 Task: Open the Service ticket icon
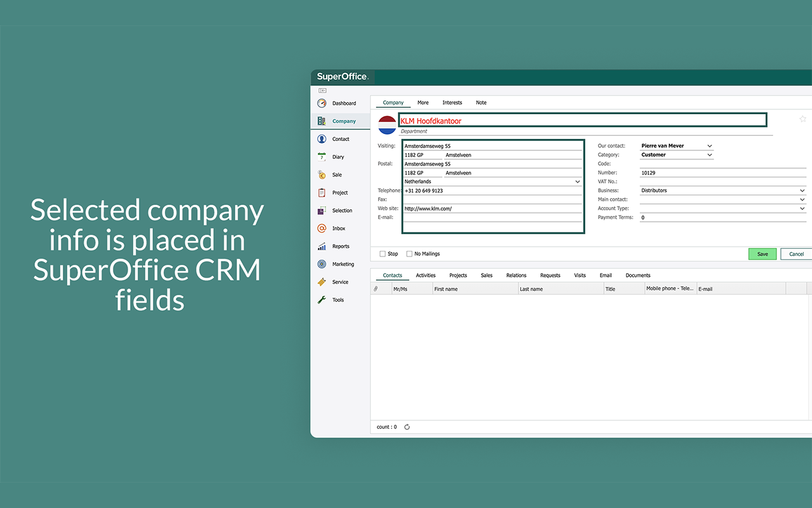tap(322, 282)
